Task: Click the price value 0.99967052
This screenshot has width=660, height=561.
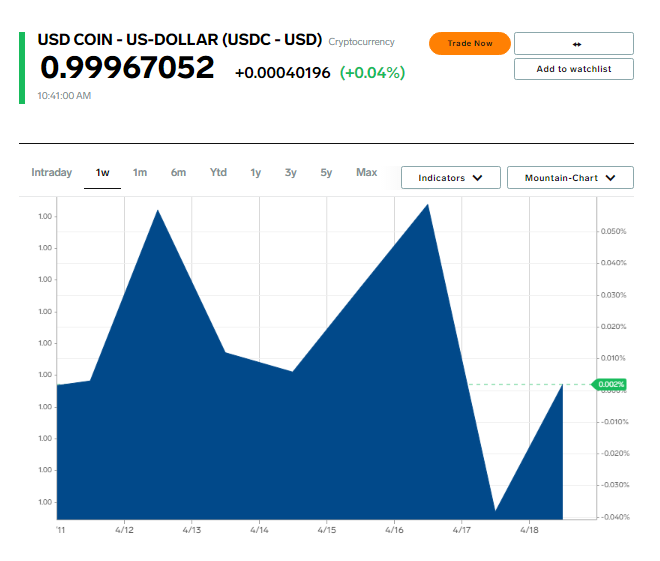Action: tap(127, 67)
